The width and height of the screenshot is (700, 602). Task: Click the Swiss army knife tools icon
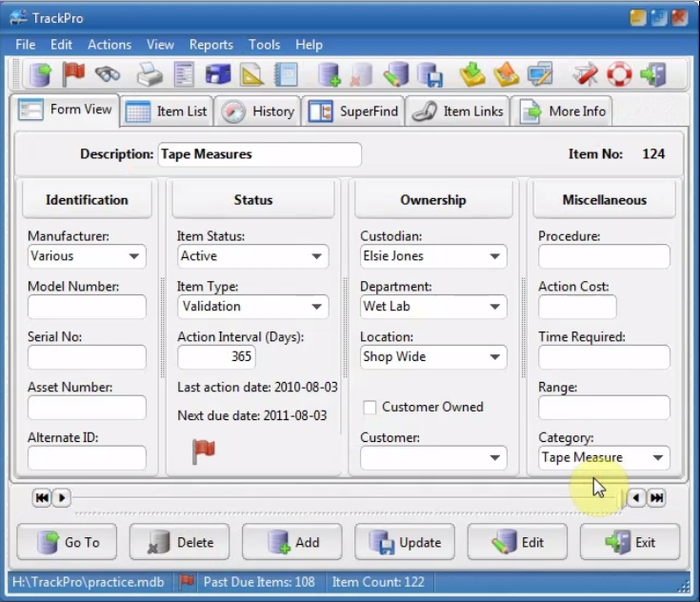tap(586, 74)
